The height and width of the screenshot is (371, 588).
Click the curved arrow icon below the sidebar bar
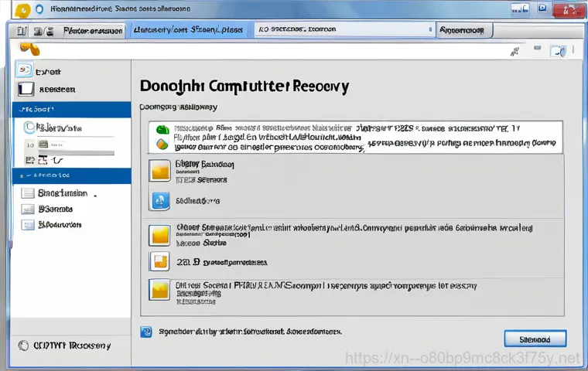[56, 161]
